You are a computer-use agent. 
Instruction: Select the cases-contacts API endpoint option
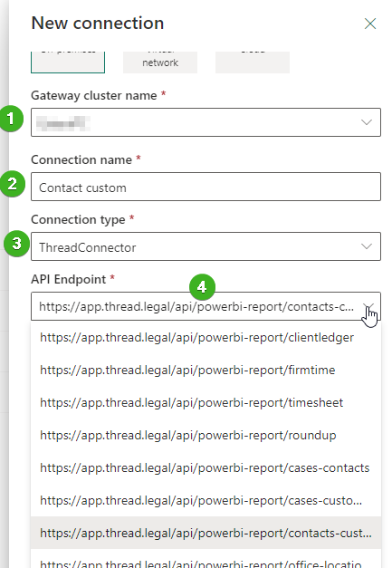206,468
